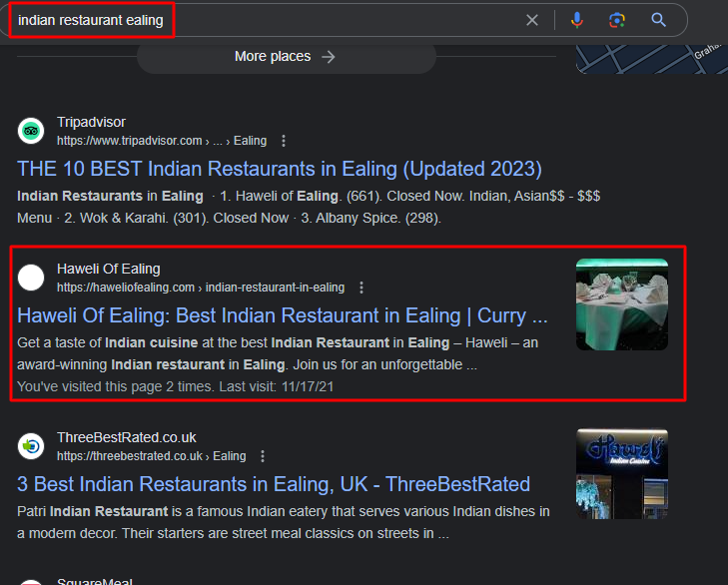Open three-dot menu for Haweli Of Ealing result
728x585 pixels.
[x=362, y=288]
